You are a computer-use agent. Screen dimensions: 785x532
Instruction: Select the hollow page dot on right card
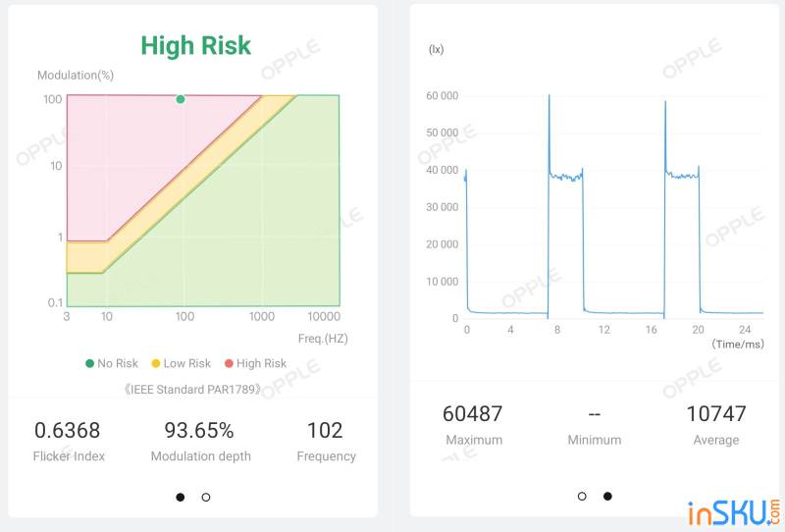[582, 497]
